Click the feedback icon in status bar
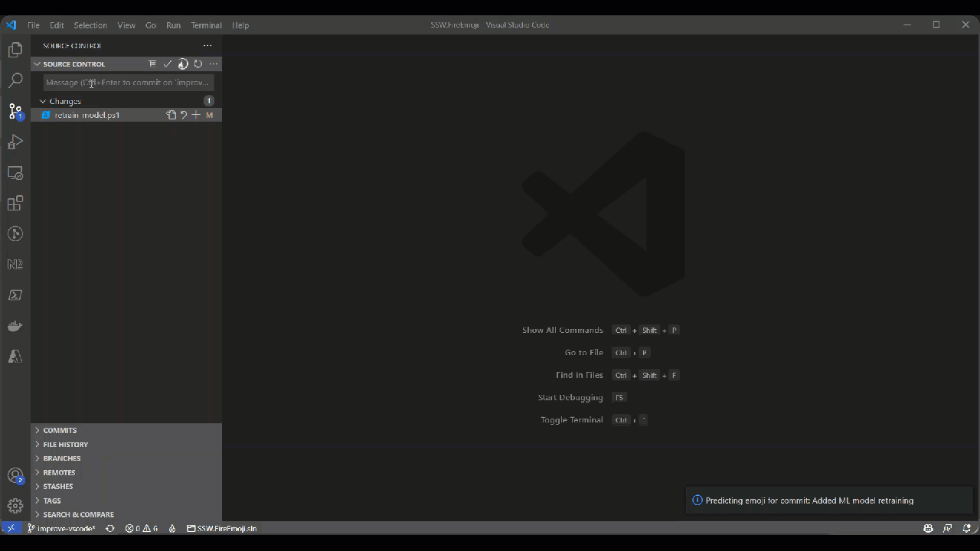Screen dimensions: 980x551 click(x=948, y=529)
